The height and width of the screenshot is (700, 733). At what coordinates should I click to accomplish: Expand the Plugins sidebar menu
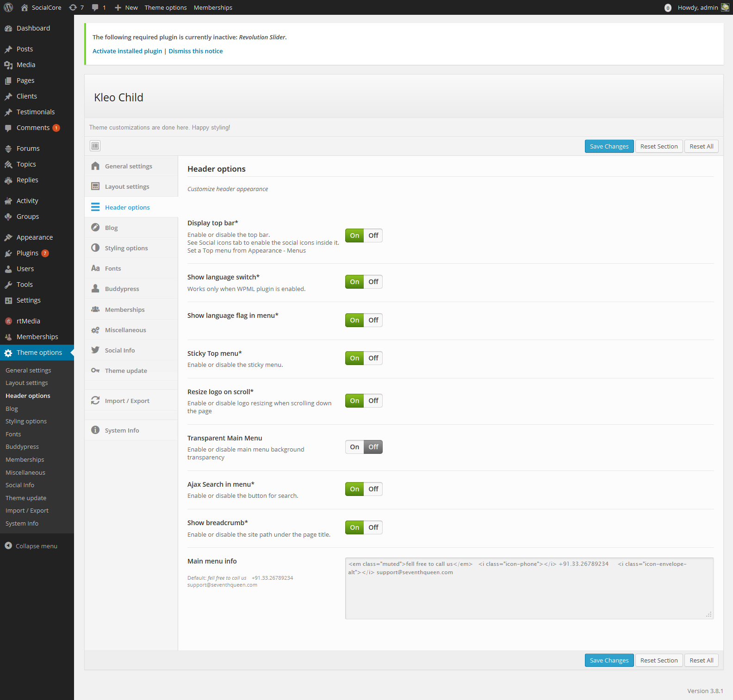point(27,253)
